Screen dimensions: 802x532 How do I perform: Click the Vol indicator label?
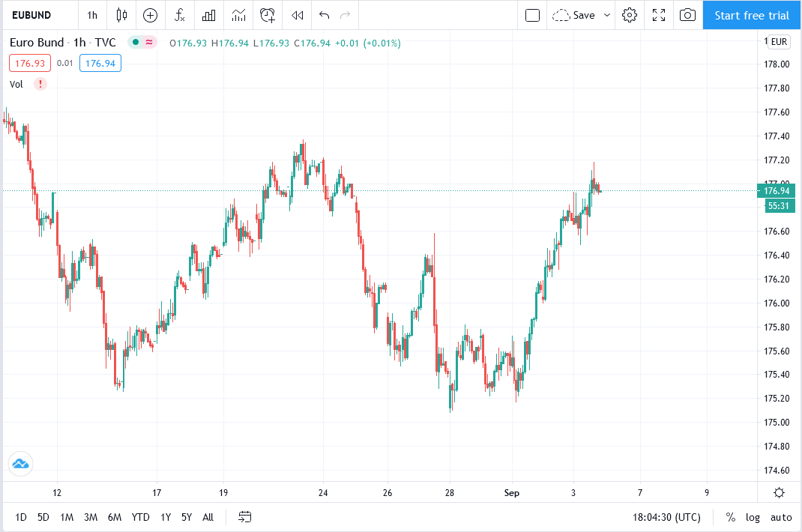16,85
